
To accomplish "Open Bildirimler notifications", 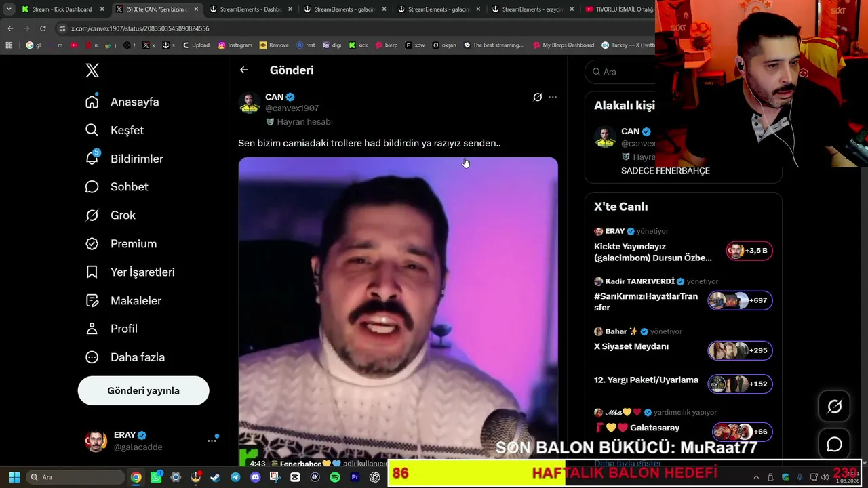I will point(124,159).
